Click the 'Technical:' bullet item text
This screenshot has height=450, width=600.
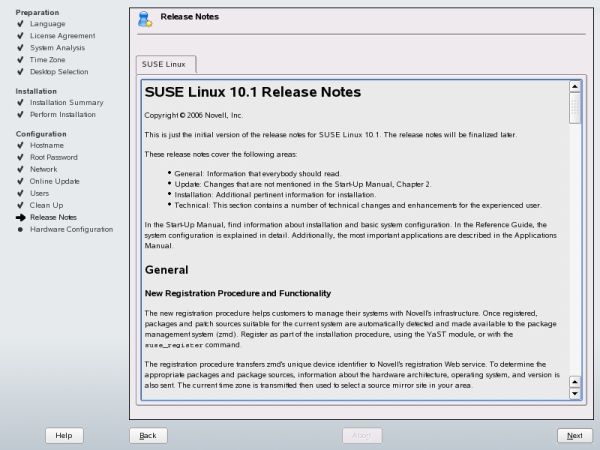point(358,205)
